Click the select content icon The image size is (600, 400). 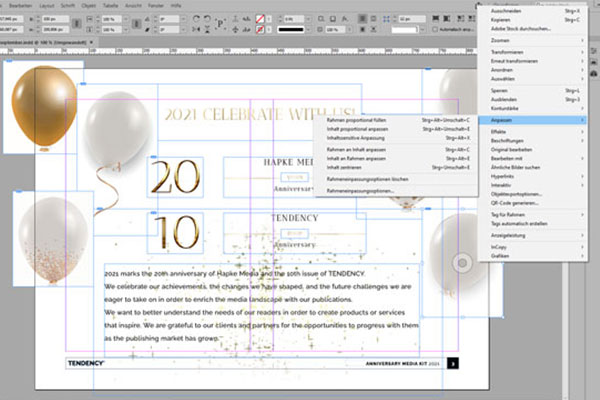tap(235, 29)
